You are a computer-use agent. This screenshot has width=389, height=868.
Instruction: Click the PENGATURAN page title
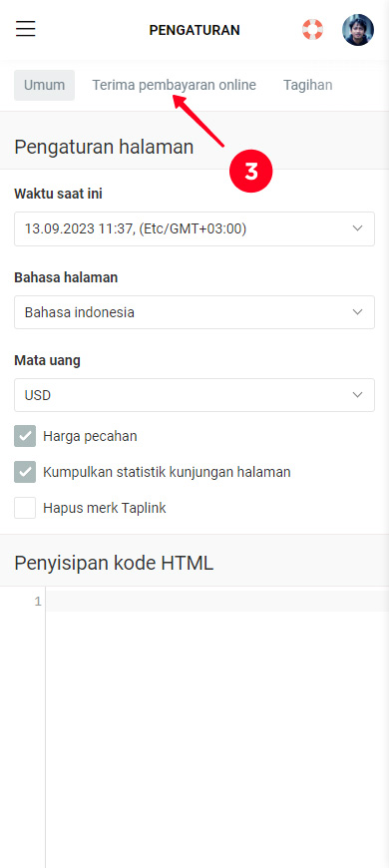(x=194, y=30)
